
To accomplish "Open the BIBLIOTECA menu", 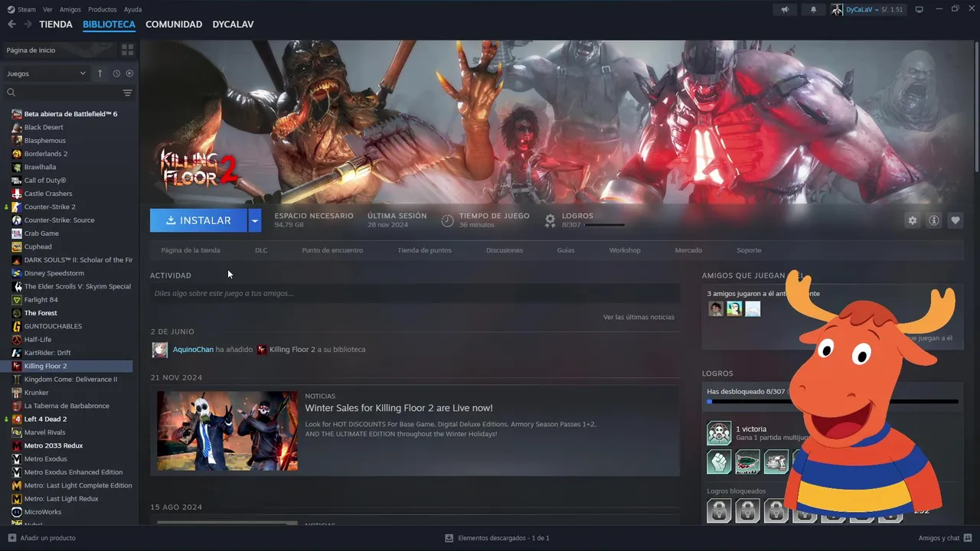I will (x=109, y=24).
